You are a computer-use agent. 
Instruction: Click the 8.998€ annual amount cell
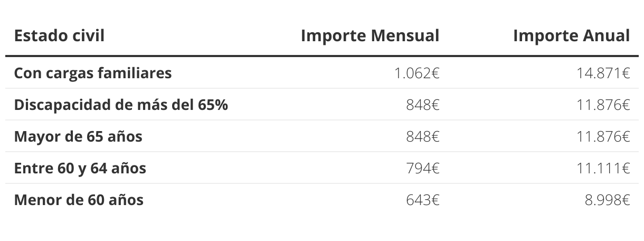(x=607, y=200)
